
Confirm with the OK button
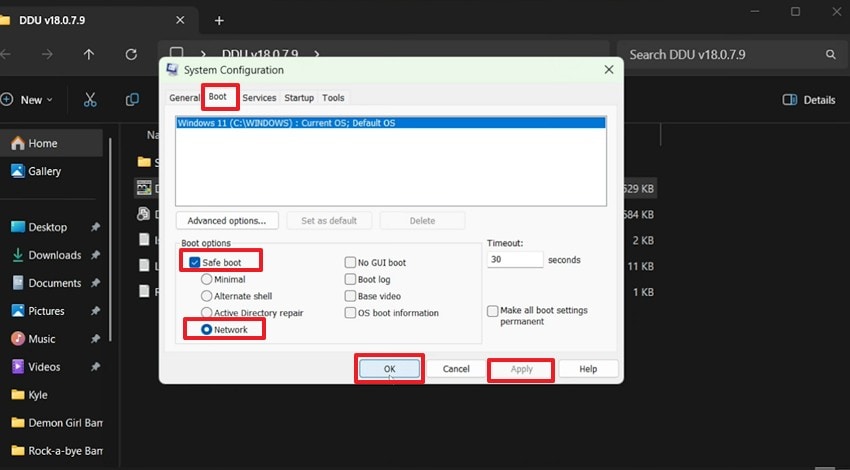pyautogui.click(x=389, y=369)
